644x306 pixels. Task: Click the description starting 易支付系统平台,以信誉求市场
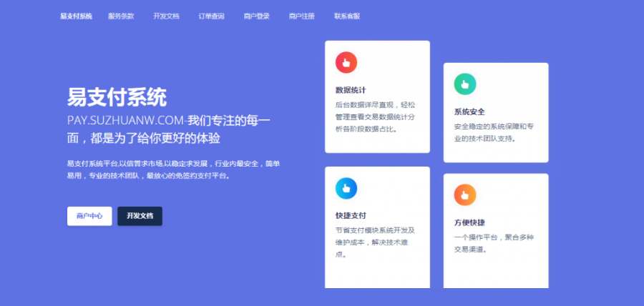click(173, 170)
